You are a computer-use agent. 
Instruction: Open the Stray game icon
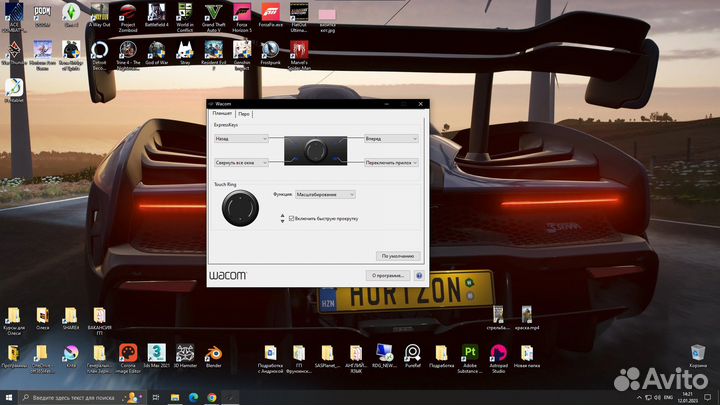[x=185, y=53]
